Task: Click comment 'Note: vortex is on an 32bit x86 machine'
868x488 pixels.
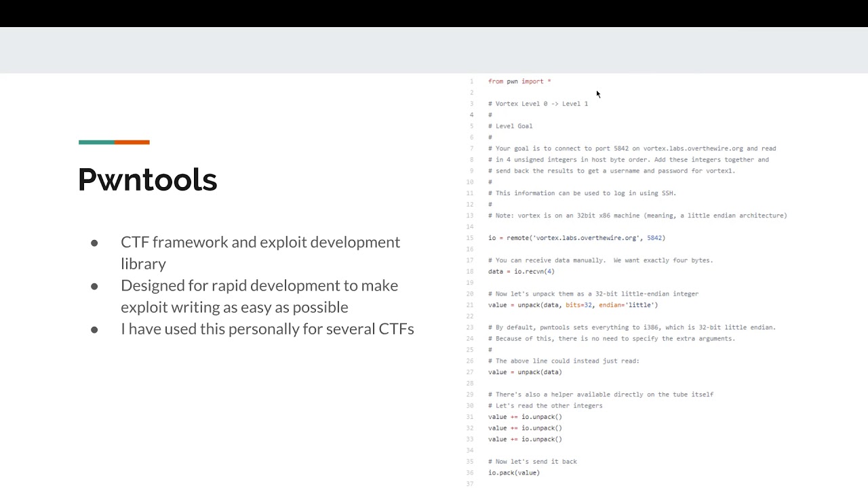Action: point(637,216)
